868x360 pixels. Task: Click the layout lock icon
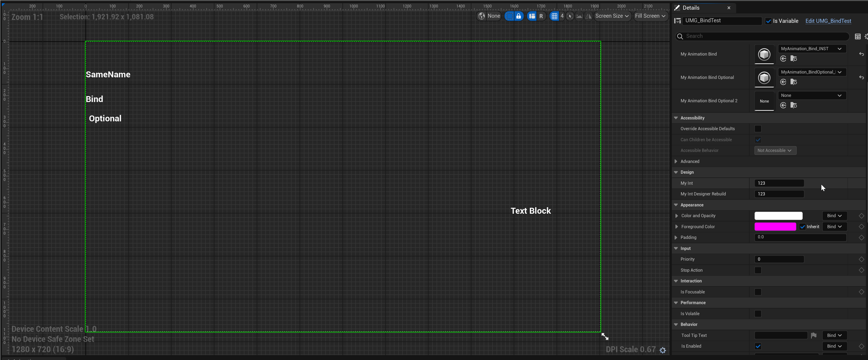point(519,16)
